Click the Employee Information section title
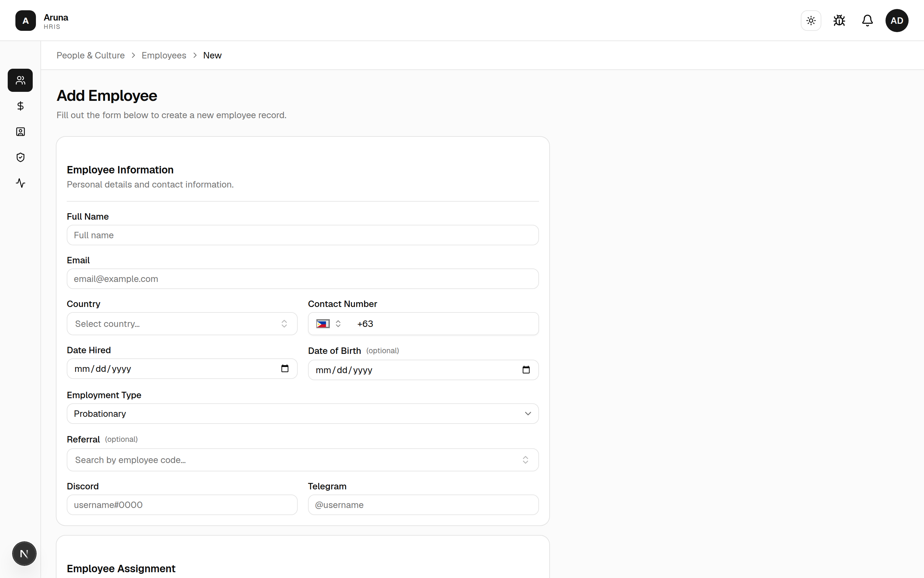The image size is (924, 578). point(120,170)
